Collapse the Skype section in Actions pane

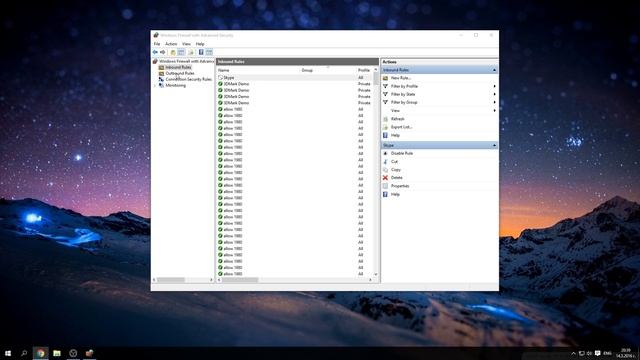(494, 145)
